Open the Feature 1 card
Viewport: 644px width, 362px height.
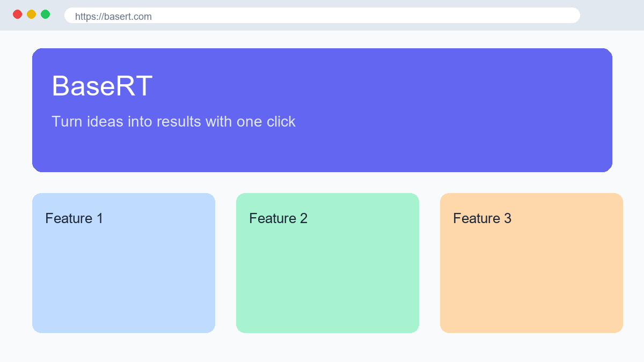click(x=123, y=263)
